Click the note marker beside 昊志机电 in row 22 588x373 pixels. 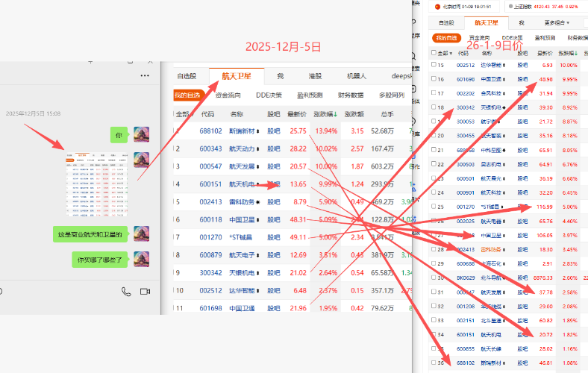(504, 165)
